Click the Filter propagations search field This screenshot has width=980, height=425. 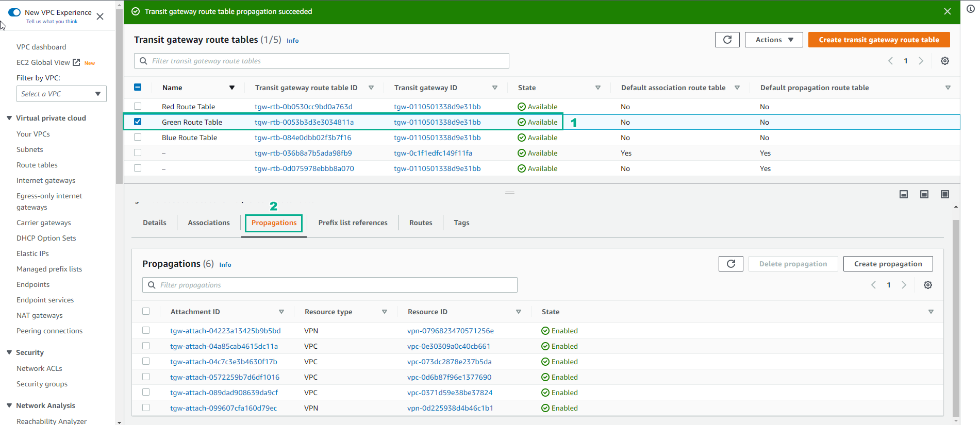(x=330, y=285)
